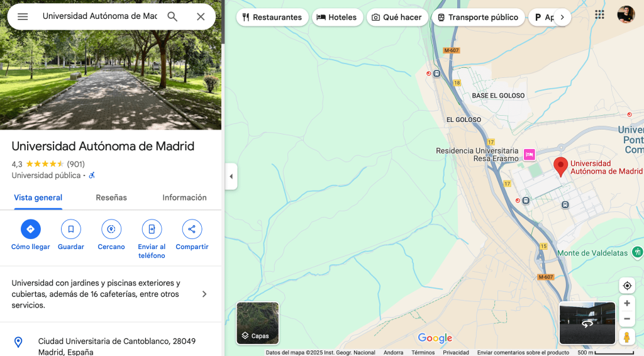
Task: Click the wheelchair accessibility icon
Action: pos(92,175)
